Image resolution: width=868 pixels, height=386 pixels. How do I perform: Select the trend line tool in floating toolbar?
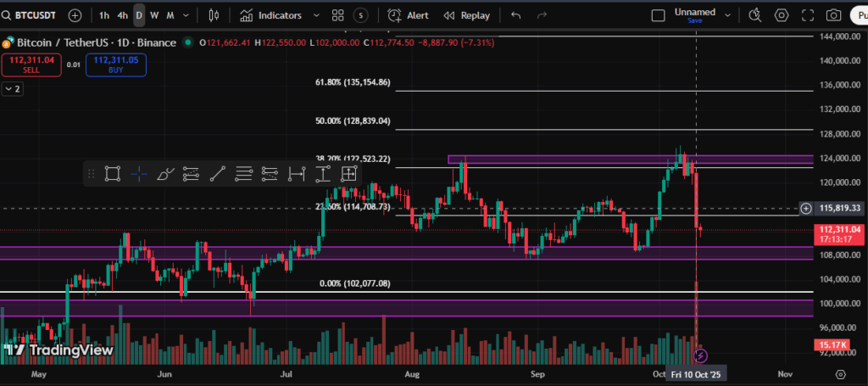tap(217, 174)
